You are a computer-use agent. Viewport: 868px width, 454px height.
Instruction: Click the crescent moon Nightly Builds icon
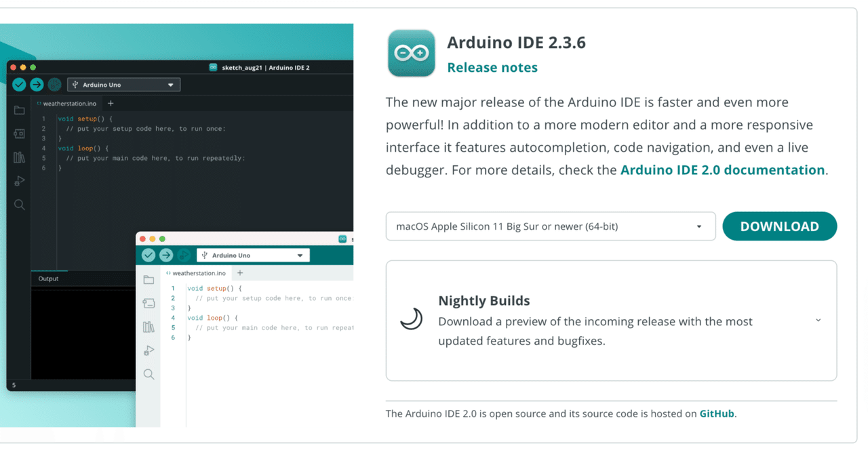click(x=411, y=318)
